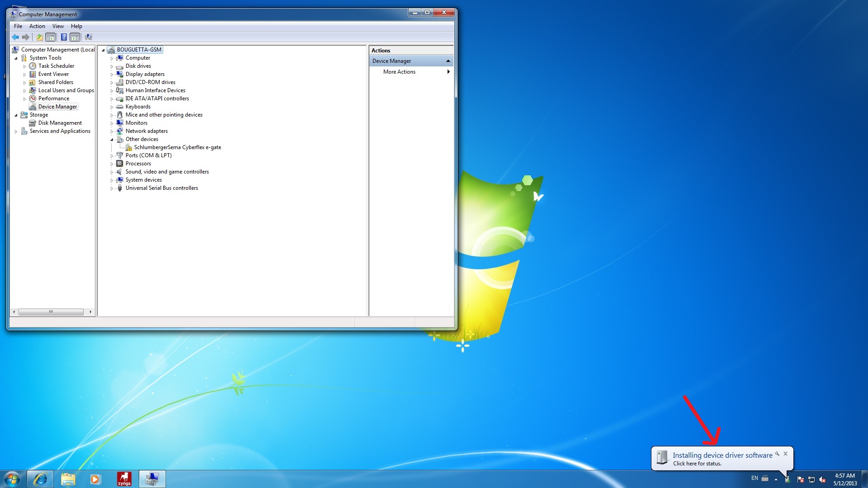Click the Ports (COM & LPT) icon

point(120,155)
